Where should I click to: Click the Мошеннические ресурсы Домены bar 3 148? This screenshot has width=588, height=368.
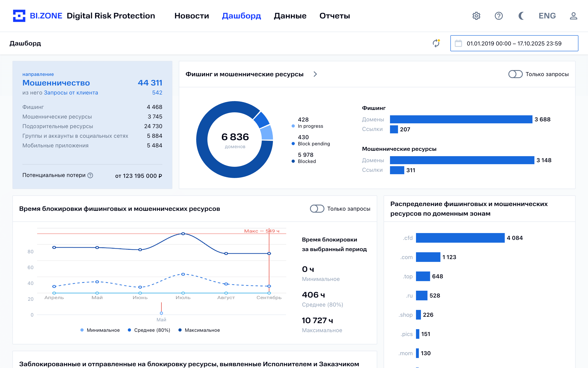[x=462, y=160]
